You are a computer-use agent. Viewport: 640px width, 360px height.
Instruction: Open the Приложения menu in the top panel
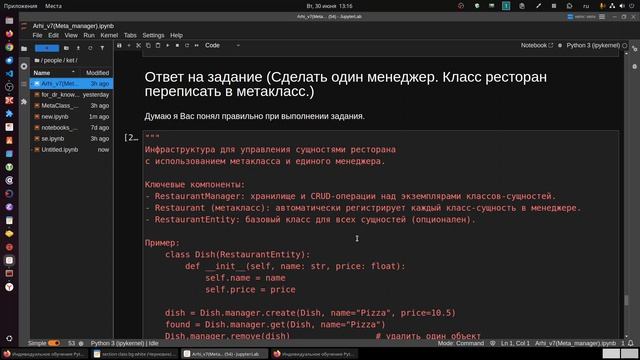pos(20,6)
